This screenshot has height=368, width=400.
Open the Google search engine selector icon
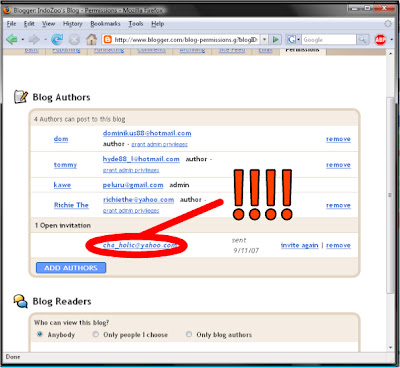[x=292, y=40]
